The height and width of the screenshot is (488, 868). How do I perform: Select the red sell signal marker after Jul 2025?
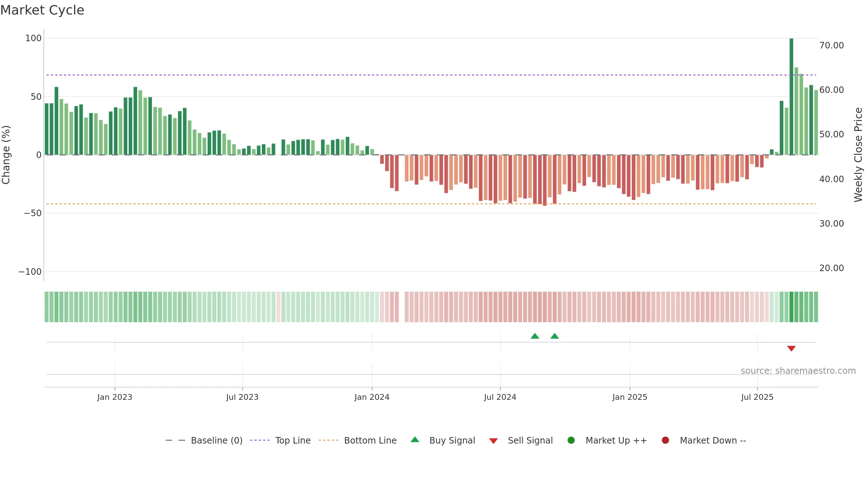coord(791,348)
